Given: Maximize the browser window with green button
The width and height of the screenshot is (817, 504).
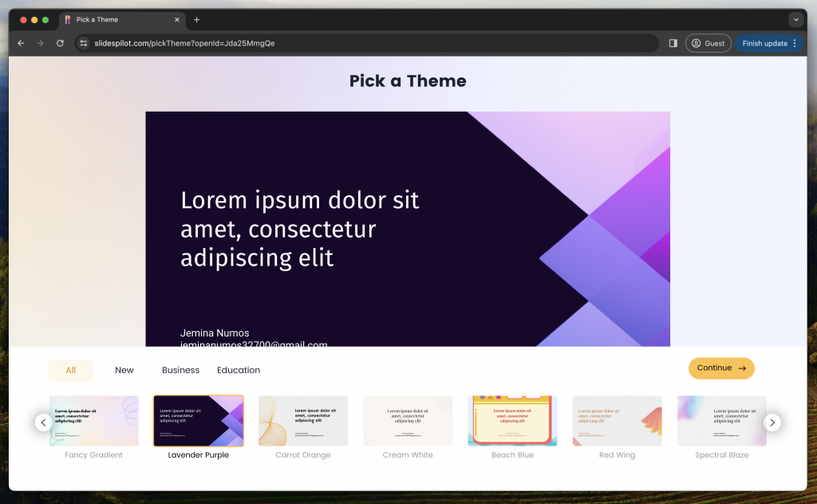Looking at the screenshot, I should pos(45,20).
